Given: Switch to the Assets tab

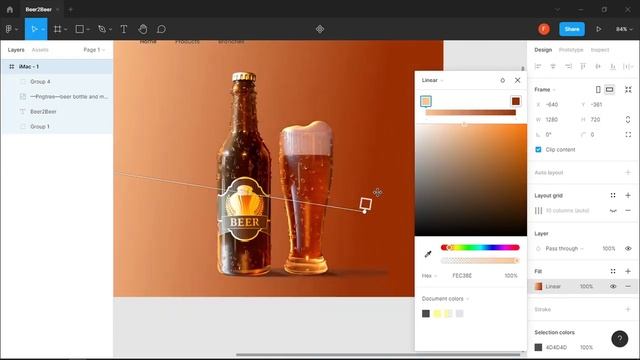Looking at the screenshot, I should click(x=40, y=50).
